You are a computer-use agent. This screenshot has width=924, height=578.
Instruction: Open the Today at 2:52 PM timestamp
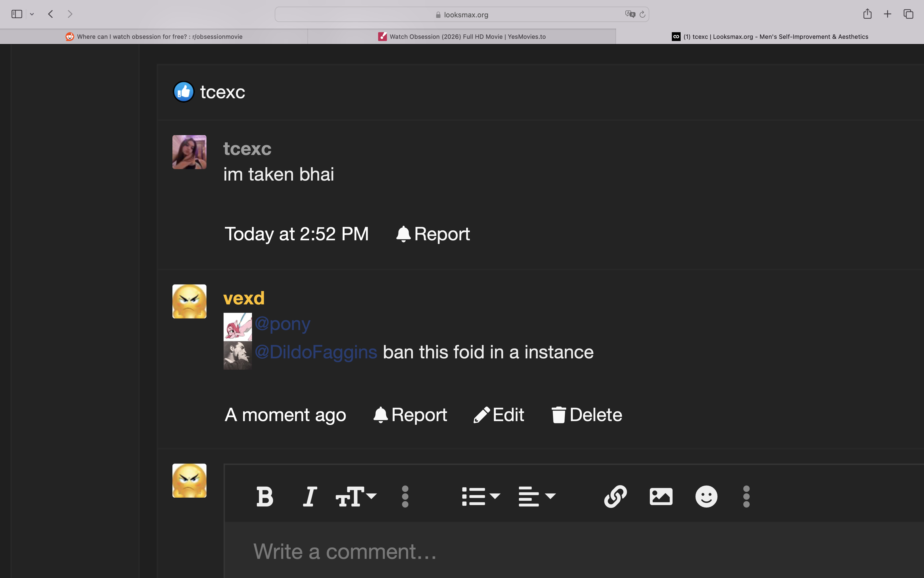[297, 234]
